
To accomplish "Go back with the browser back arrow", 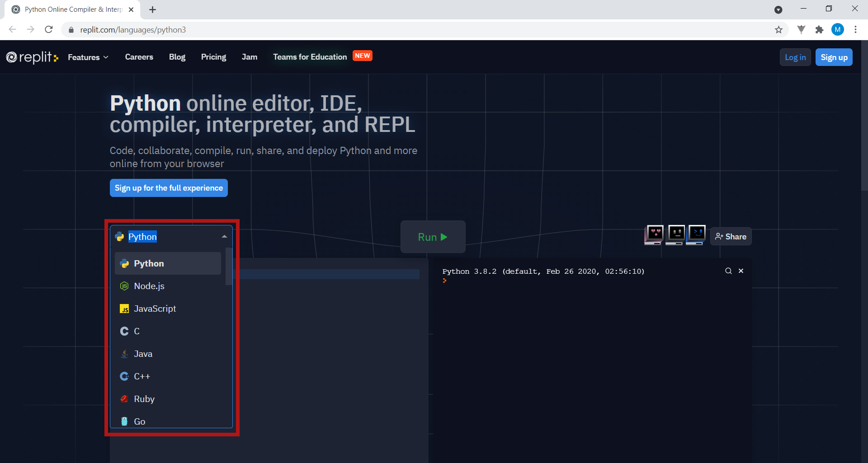I will click(x=12, y=29).
